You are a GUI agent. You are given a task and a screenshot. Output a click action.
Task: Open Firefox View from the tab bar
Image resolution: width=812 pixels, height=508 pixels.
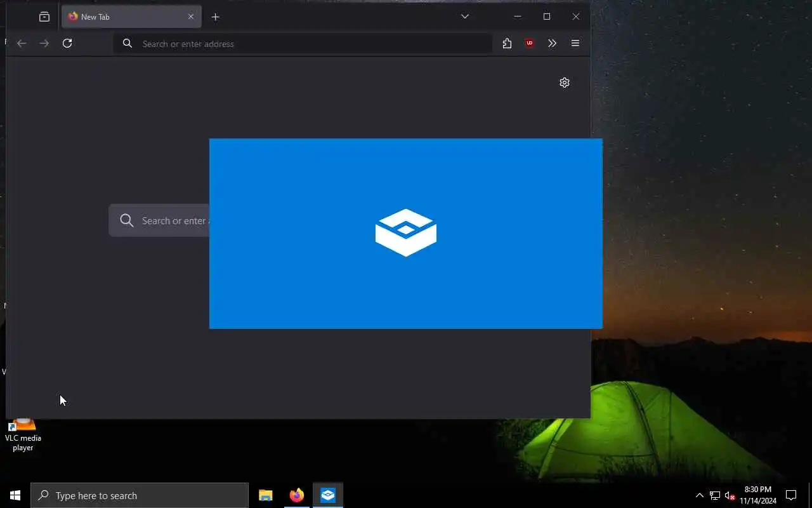[44, 17]
